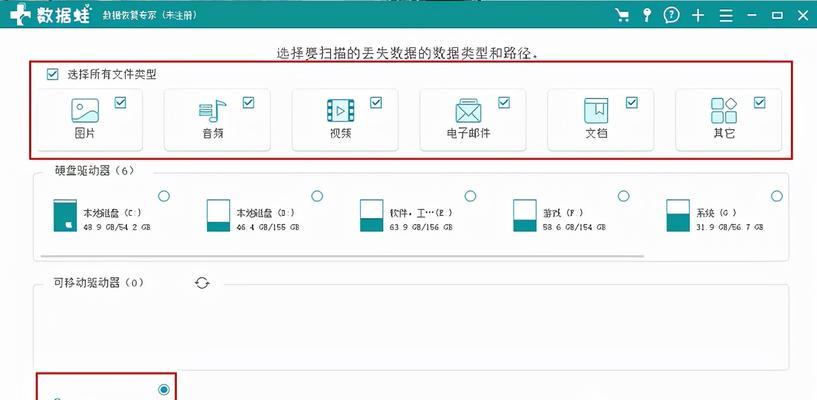
Task: Click the 游戏 (F:) drive icon
Action: click(525, 216)
